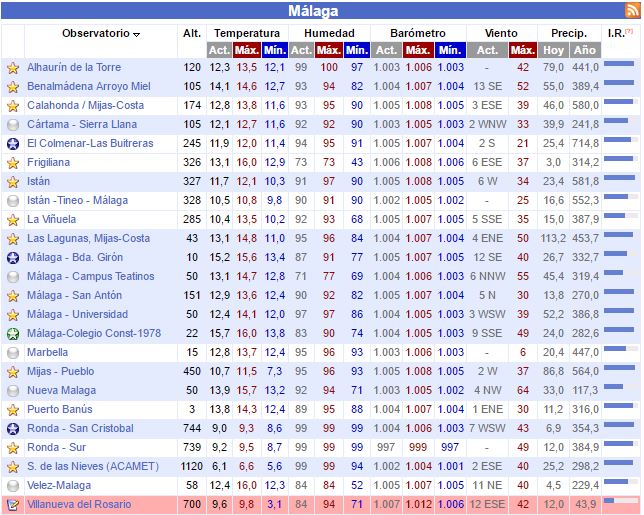This screenshot has height=515, width=644.
Task: Click the blue star badge beside Ronda - San Cristobal
Action: 13,429
